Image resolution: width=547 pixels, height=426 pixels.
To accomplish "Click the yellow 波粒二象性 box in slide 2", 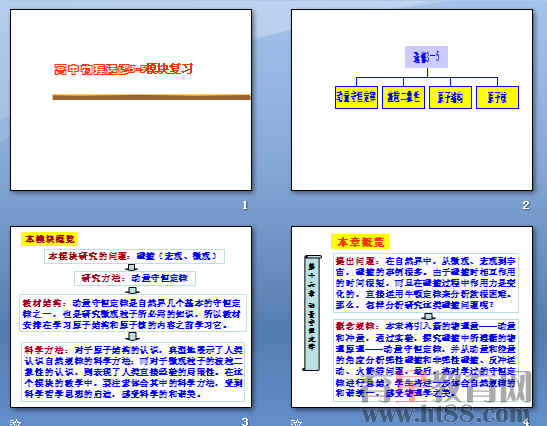I will [x=403, y=97].
